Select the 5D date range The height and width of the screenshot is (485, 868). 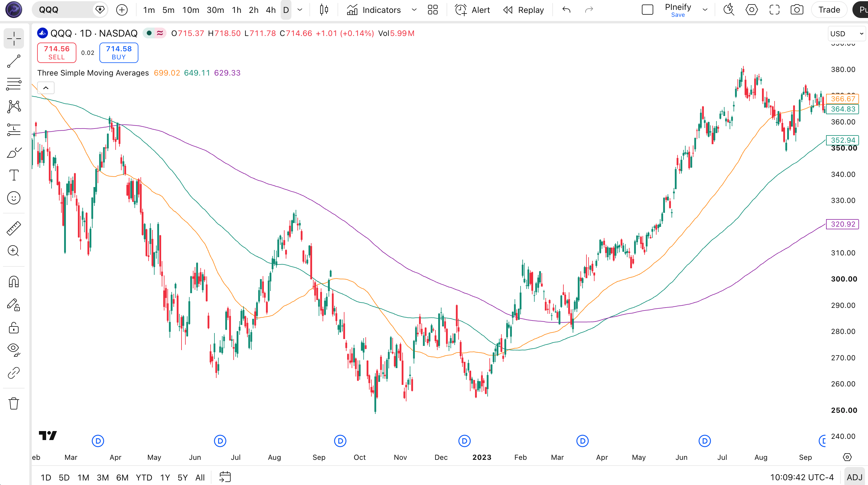(x=64, y=478)
